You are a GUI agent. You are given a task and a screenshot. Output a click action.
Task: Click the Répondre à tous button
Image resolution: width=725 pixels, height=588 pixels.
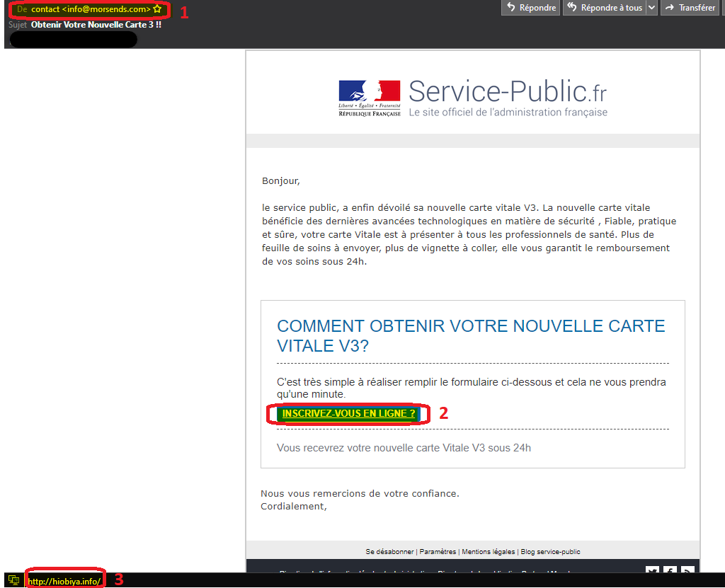[x=605, y=7]
